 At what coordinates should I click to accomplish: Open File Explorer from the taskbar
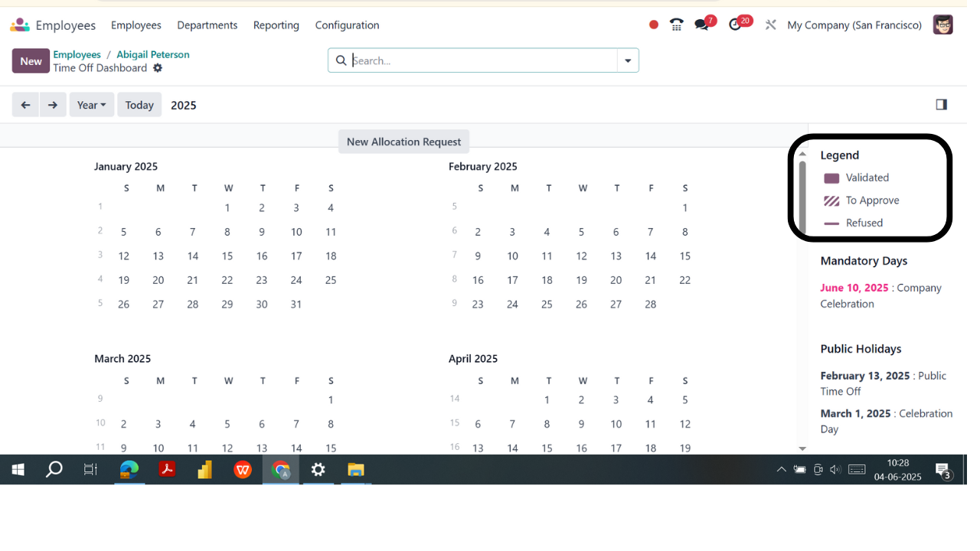point(356,470)
